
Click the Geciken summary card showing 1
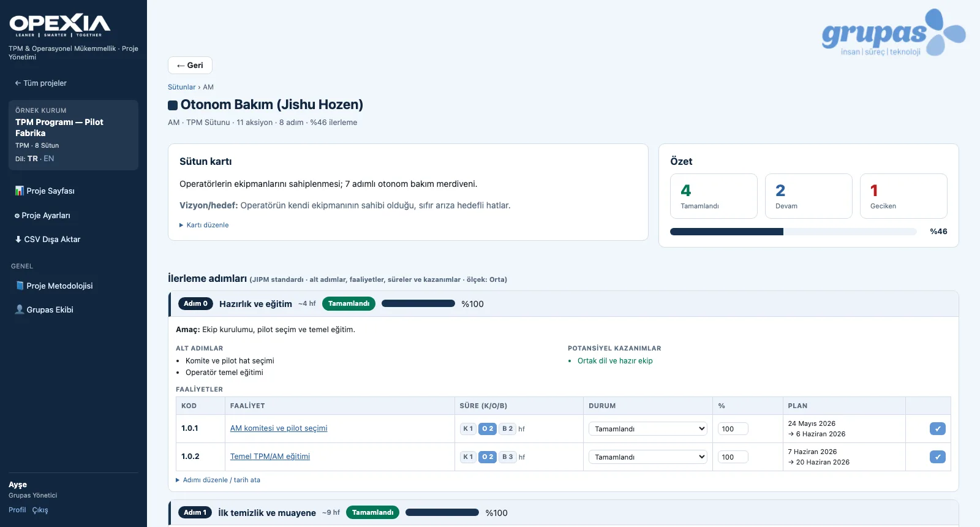click(x=903, y=196)
